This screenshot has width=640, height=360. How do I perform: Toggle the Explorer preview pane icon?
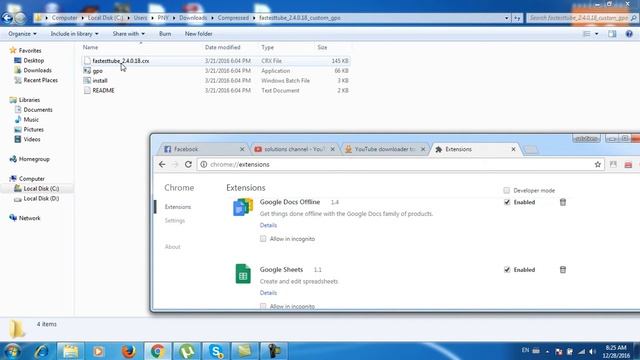(x=612, y=34)
